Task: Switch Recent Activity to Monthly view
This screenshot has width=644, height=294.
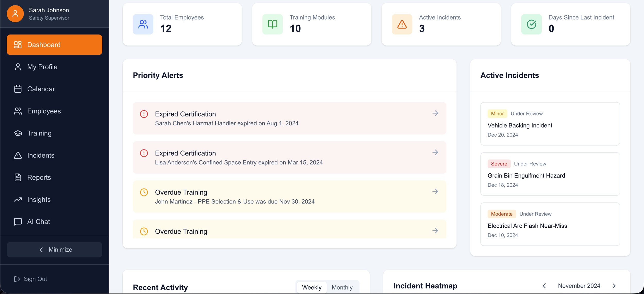Action: (342, 287)
